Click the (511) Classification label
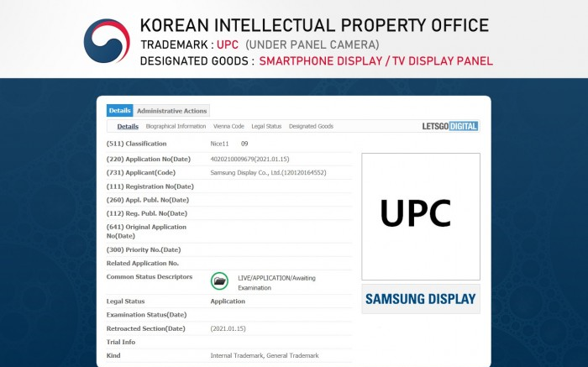 click(x=136, y=144)
